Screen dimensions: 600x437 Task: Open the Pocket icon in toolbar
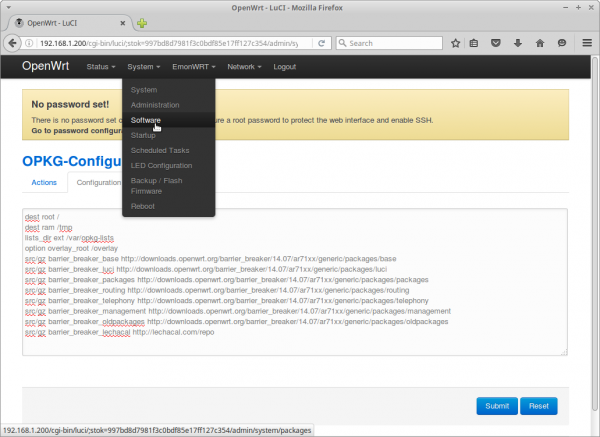(496, 43)
